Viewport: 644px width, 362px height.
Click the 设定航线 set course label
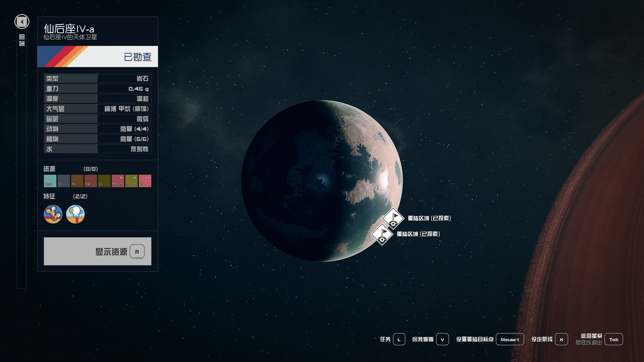[542, 339]
